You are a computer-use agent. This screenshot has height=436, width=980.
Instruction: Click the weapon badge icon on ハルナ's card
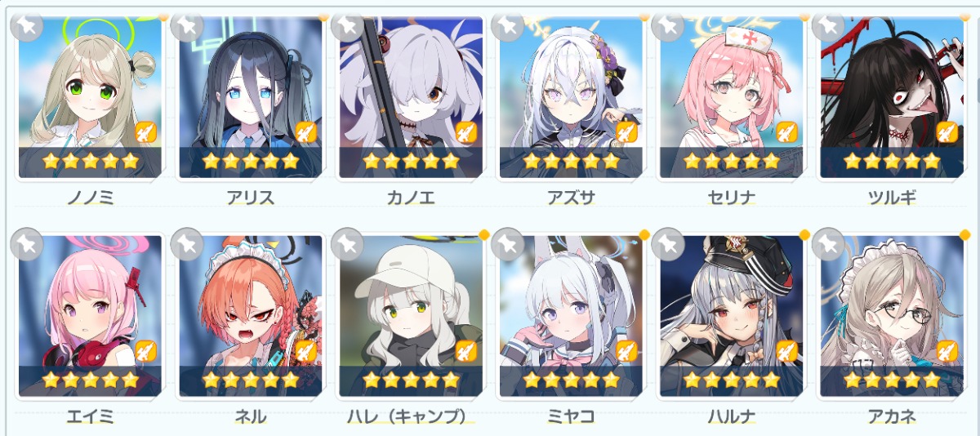pos(786,351)
